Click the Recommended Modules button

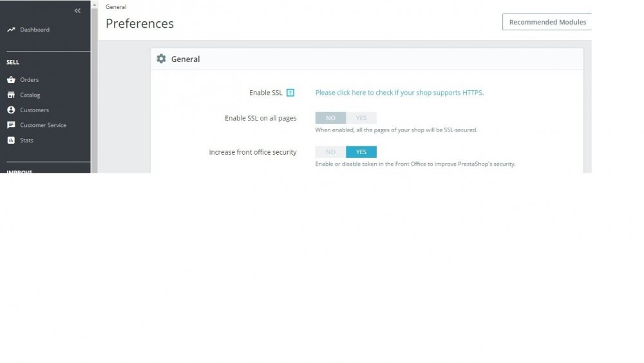(x=547, y=22)
